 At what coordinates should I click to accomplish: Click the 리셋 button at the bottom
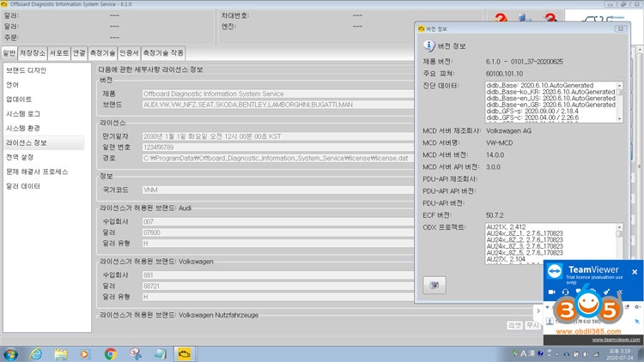coord(513,325)
